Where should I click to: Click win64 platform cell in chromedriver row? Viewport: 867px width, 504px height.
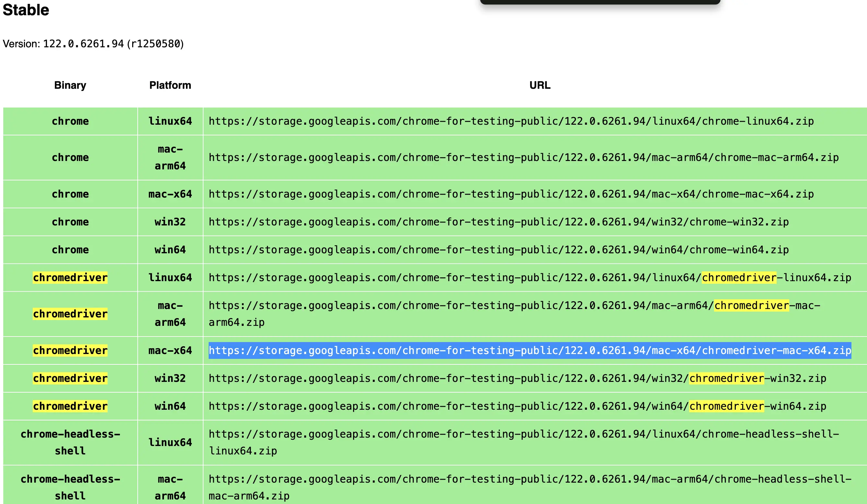point(170,406)
